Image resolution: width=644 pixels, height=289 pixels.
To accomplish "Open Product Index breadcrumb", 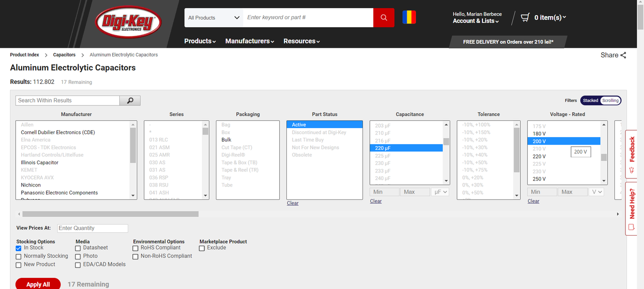I will click(25, 55).
